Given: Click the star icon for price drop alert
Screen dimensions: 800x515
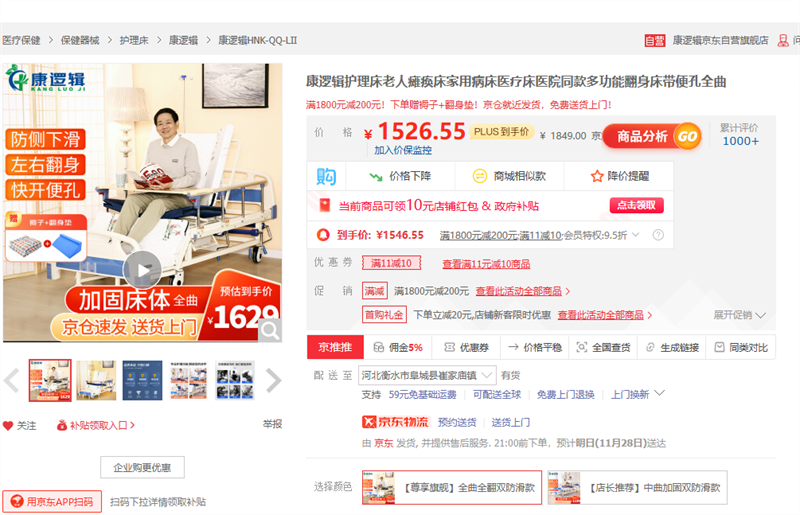Looking at the screenshot, I should pos(595,176).
